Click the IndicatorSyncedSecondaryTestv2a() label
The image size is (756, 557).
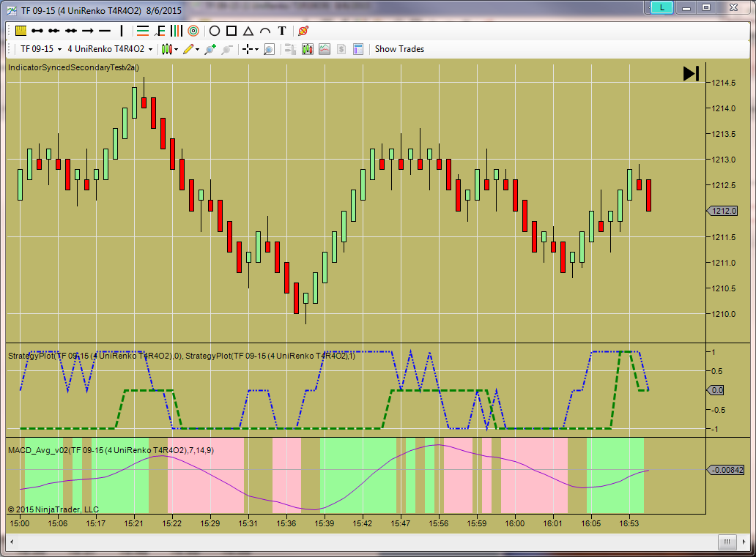pos(73,67)
